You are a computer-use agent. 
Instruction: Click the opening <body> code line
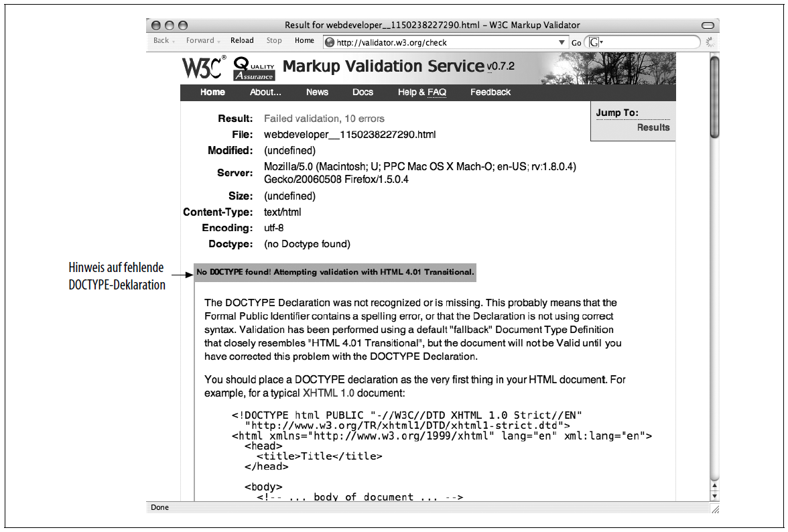tap(263, 487)
